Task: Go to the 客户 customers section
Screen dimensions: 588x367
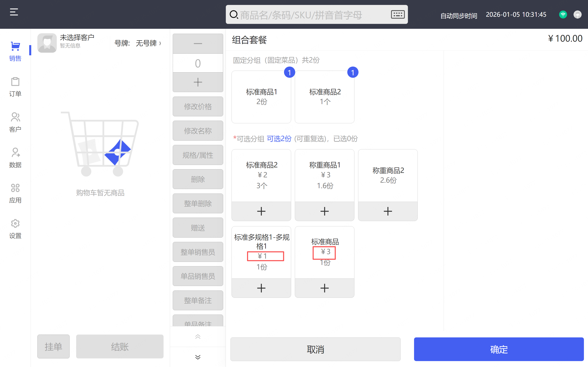Action: 15,122
